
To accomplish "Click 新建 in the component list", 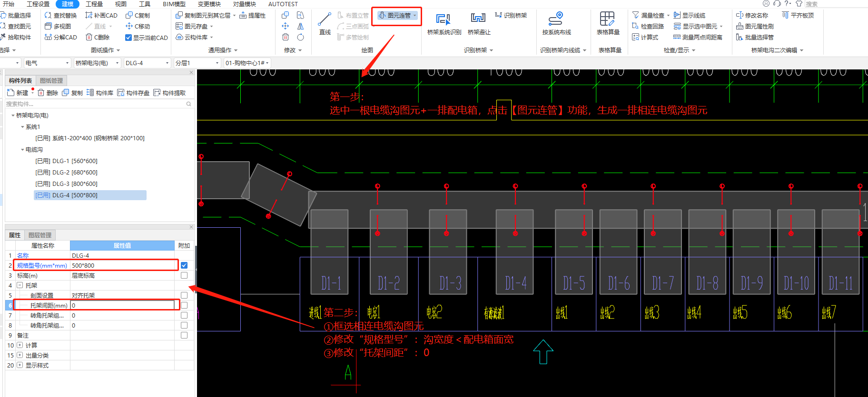I will point(18,93).
